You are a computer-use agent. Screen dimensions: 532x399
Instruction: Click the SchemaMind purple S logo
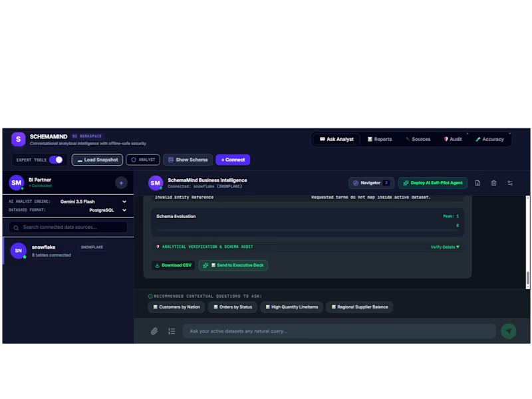[x=19, y=139]
